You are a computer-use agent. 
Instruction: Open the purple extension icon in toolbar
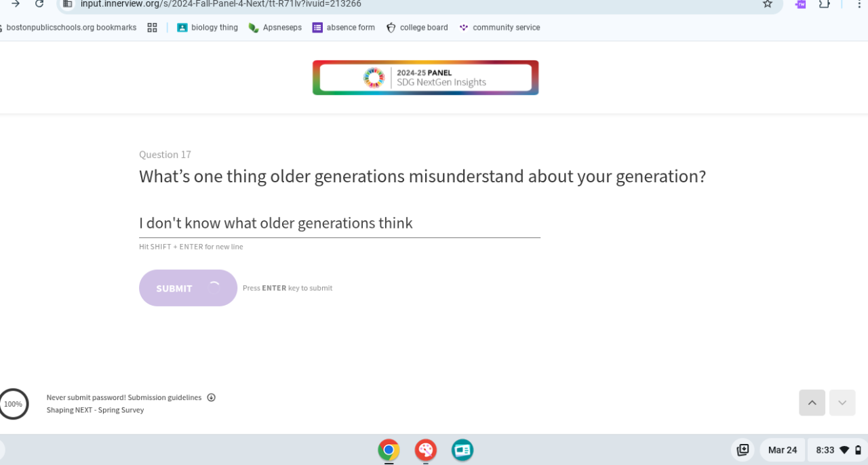(801, 4)
